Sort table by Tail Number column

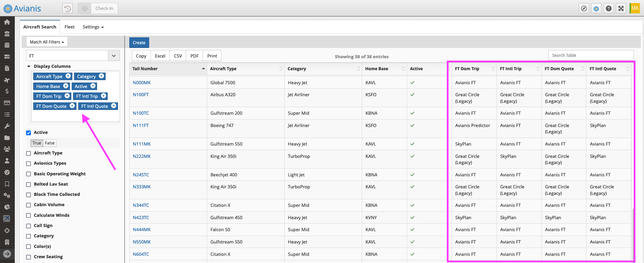(168, 68)
